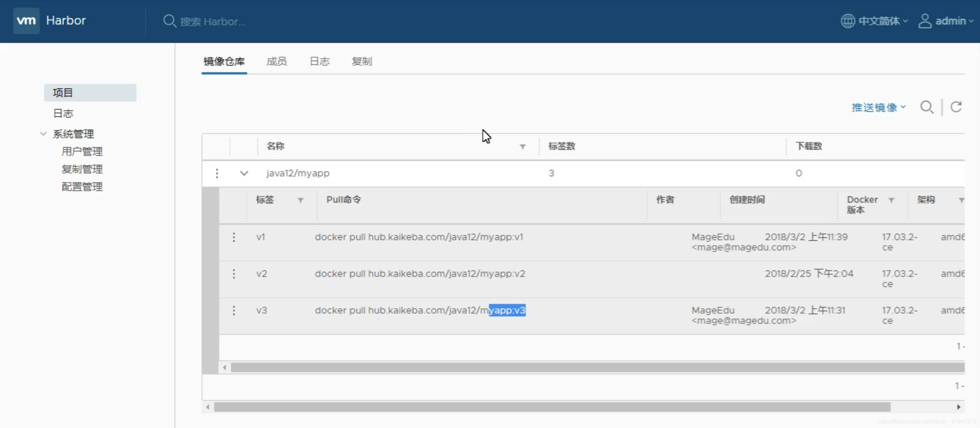
Task: Click download count 0 for java12/myapp
Action: click(x=799, y=174)
